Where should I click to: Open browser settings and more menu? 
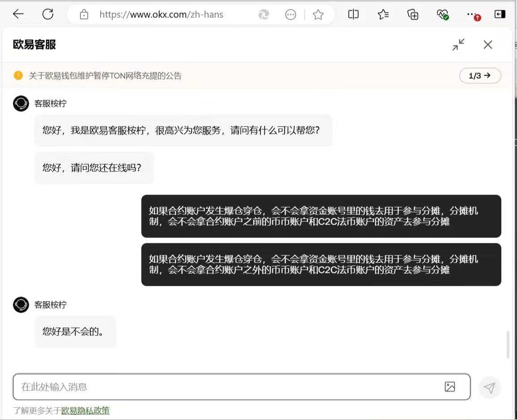tap(473, 15)
